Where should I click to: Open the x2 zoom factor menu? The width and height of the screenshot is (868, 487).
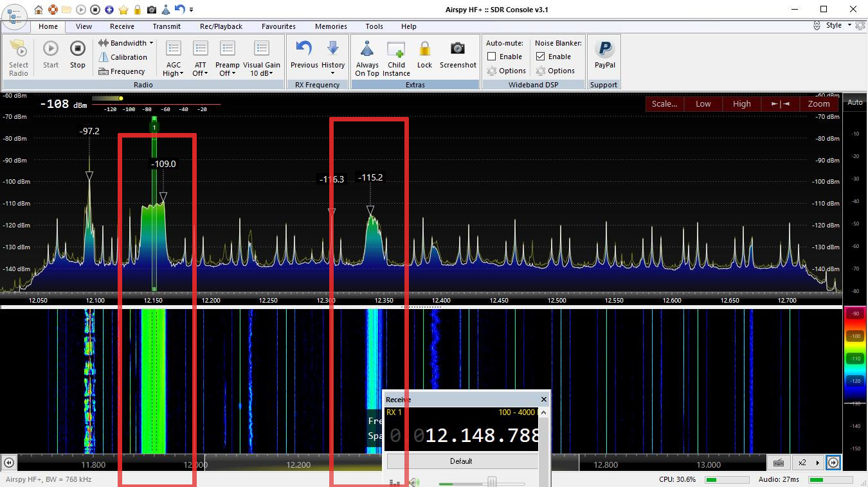(809, 463)
